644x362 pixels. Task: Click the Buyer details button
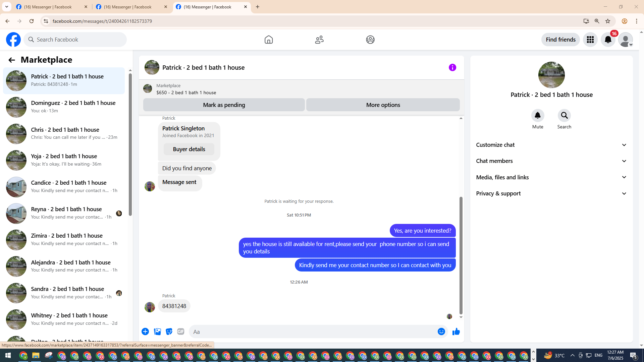point(189,149)
